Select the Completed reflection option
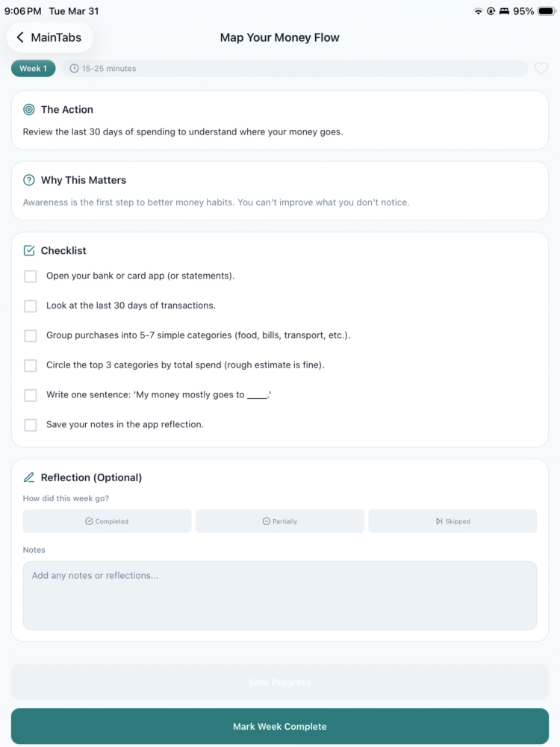Viewport: 560px width, 747px height. [108, 521]
